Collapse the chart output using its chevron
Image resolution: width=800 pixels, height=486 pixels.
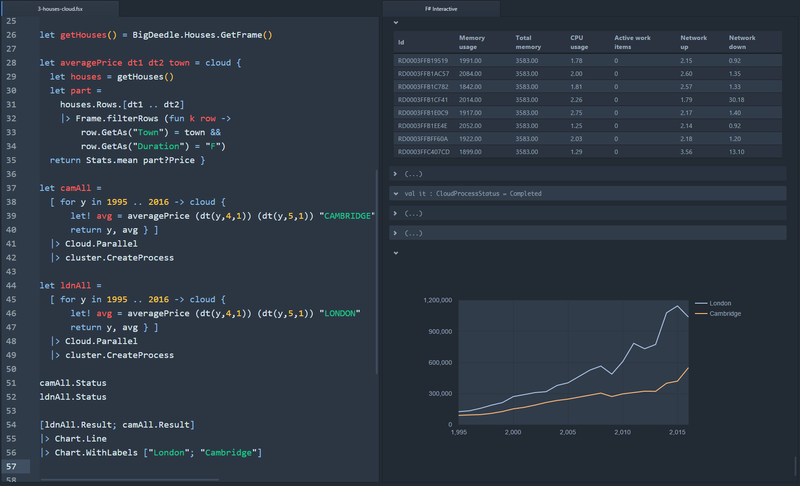click(395, 252)
